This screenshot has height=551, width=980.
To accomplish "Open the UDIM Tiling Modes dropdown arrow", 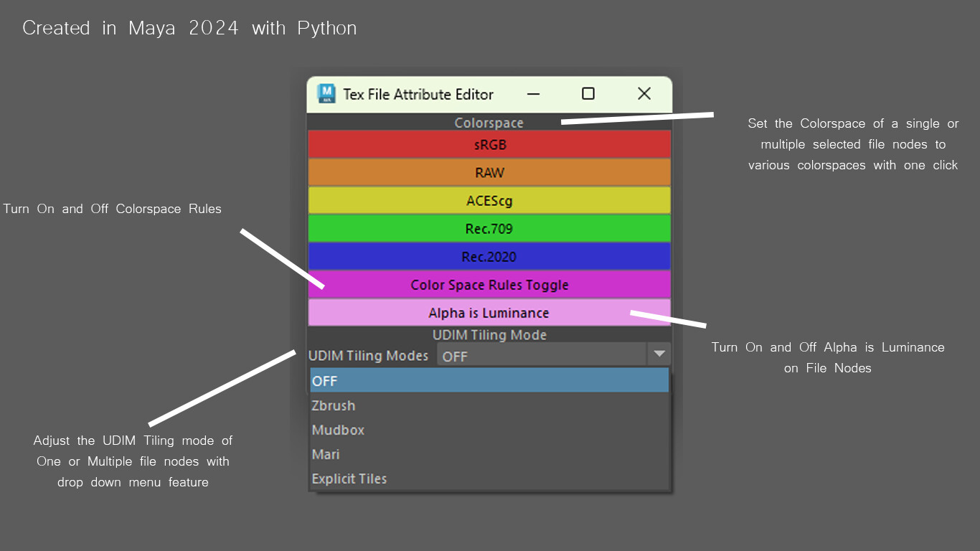I will [659, 354].
